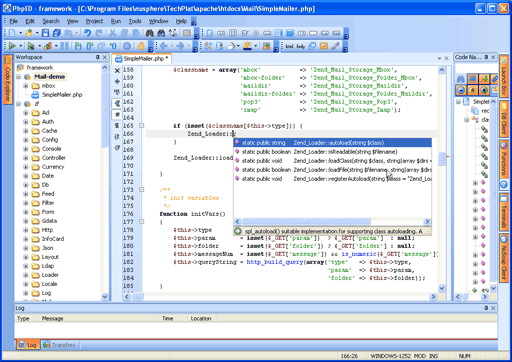
Task: Click the first Find binoculars icon
Action: pyautogui.click(x=149, y=33)
